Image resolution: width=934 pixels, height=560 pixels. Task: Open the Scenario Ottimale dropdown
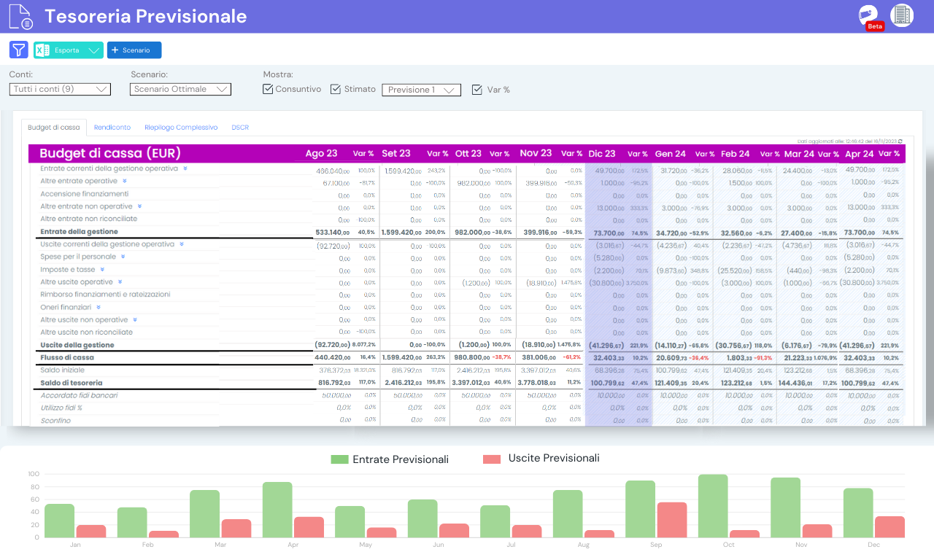click(181, 89)
